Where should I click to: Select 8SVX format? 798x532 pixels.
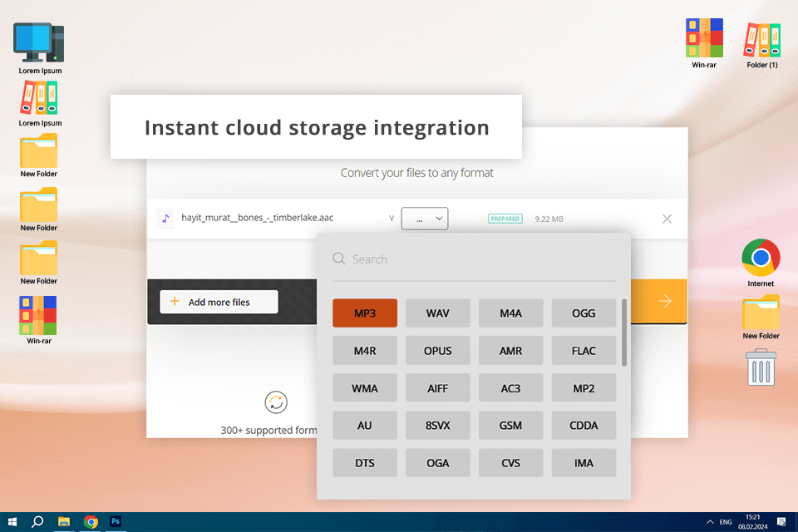click(x=438, y=425)
